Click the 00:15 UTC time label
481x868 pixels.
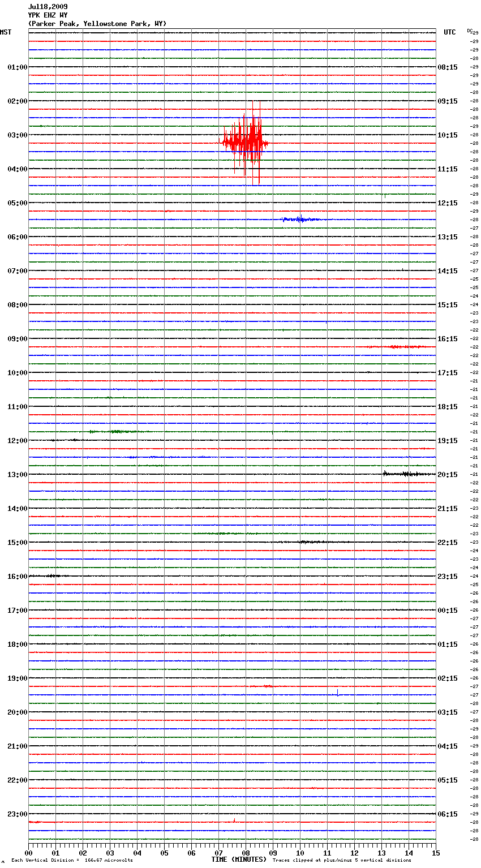[448, 611]
